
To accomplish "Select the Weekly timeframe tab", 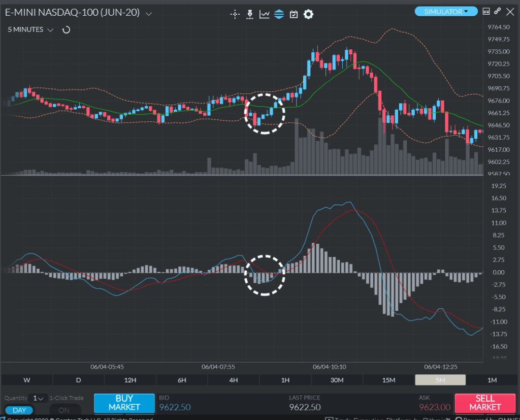I will [26, 379].
